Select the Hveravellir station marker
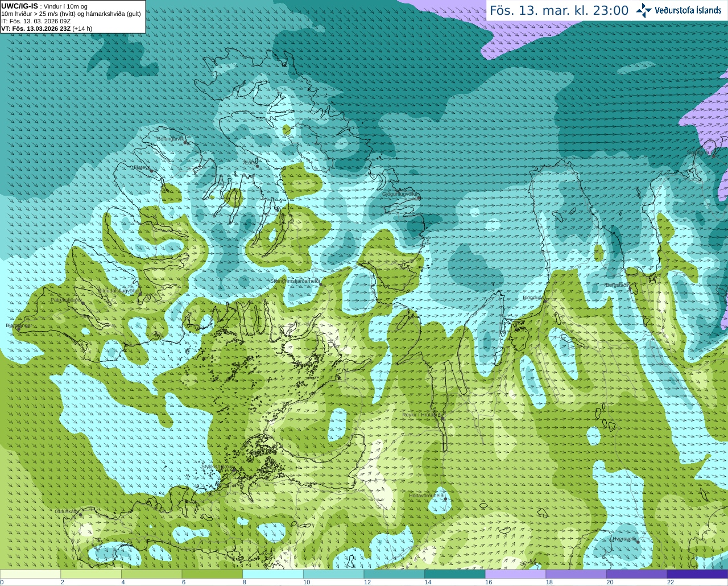This screenshot has height=586, width=728. coord(638,542)
